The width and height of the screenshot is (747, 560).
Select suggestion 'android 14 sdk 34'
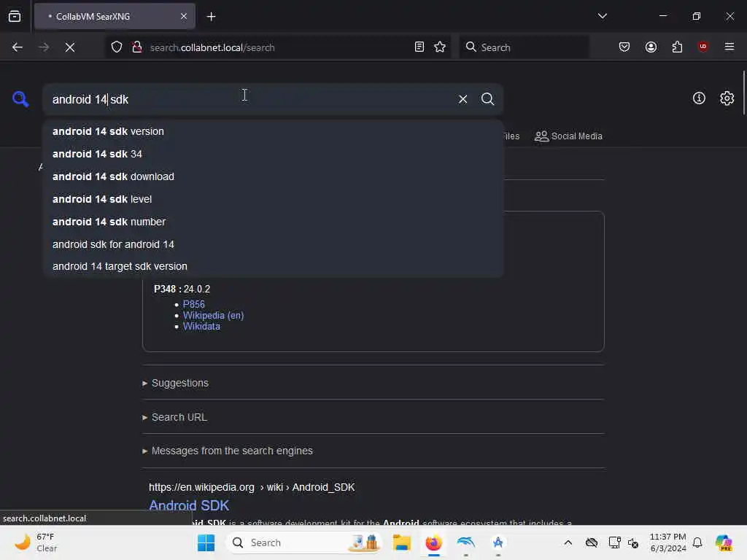pos(273,154)
